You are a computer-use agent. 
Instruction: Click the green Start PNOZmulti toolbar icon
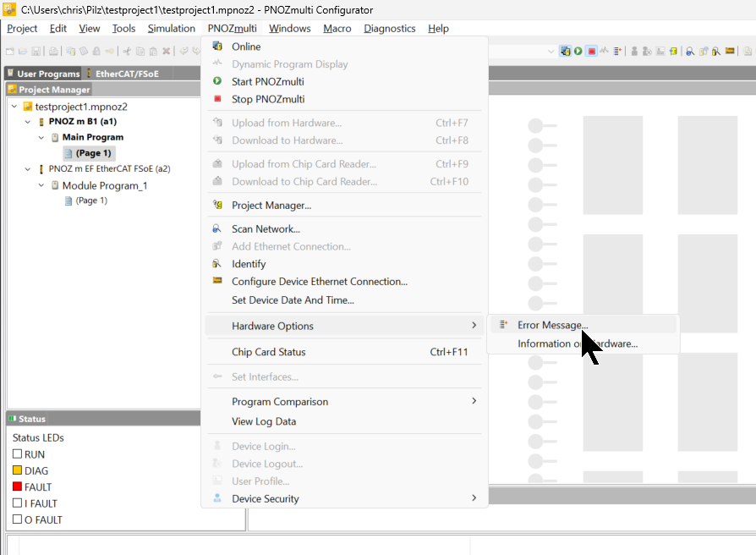[x=578, y=51]
